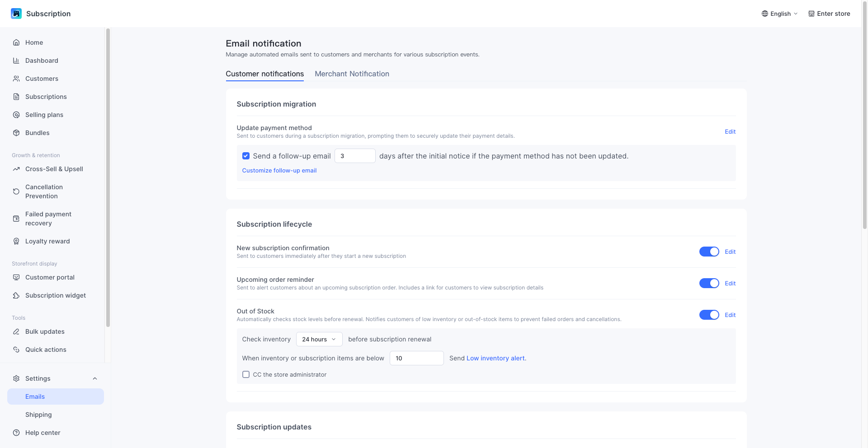
Task: Open the Emails settings menu item
Action: [56, 397]
